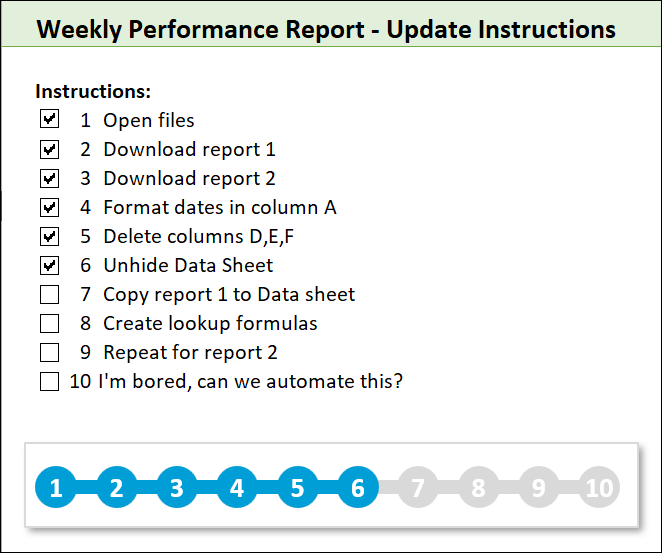Uncheck the 'Unhide Data Sheet' checkbox
Image resolution: width=662 pixels, height=553 pixels.
[49, 266]
